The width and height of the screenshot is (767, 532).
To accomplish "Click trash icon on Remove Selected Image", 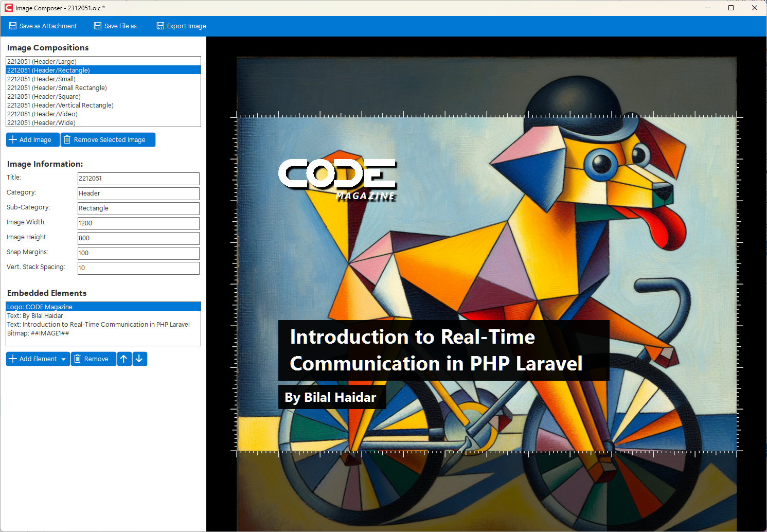I will click(67, 140).
